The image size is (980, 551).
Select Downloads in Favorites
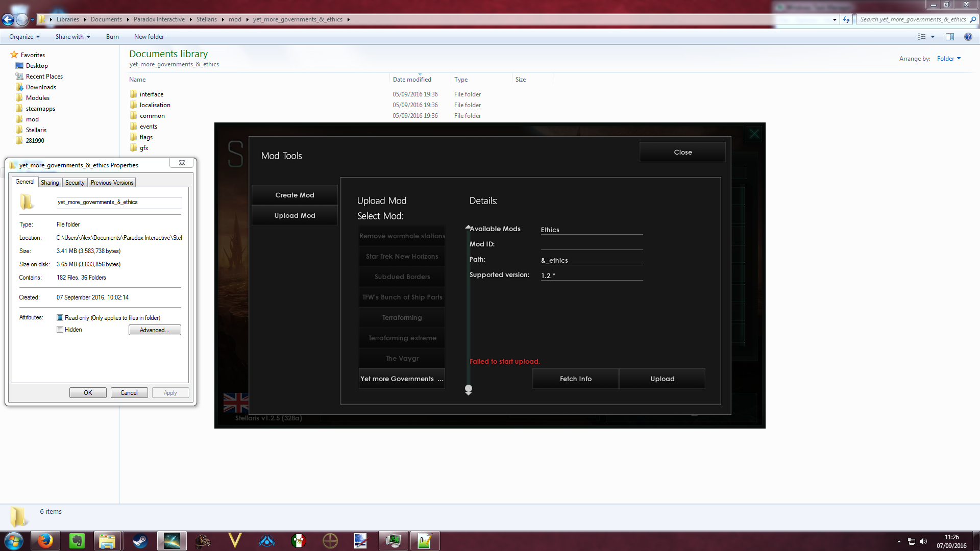pyautogui.click(x=41, y=87)
